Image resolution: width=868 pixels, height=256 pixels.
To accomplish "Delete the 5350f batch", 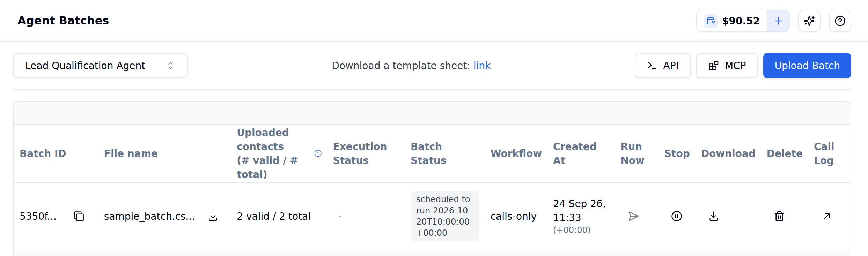I will point(779,216).
